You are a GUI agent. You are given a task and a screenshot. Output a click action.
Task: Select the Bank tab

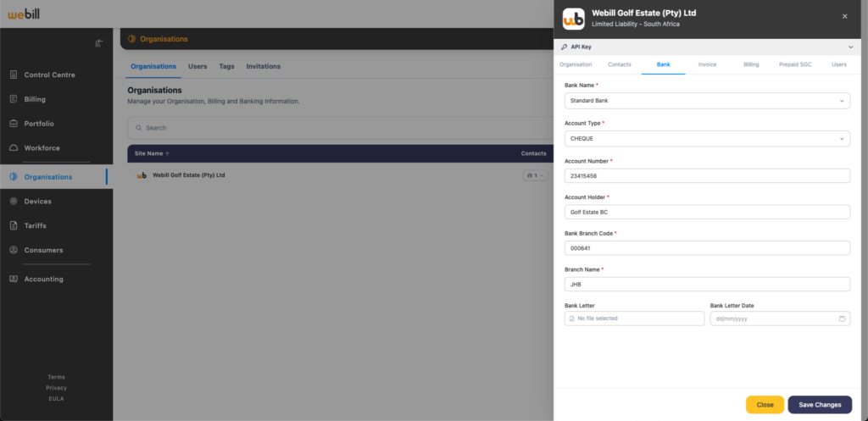663,64
